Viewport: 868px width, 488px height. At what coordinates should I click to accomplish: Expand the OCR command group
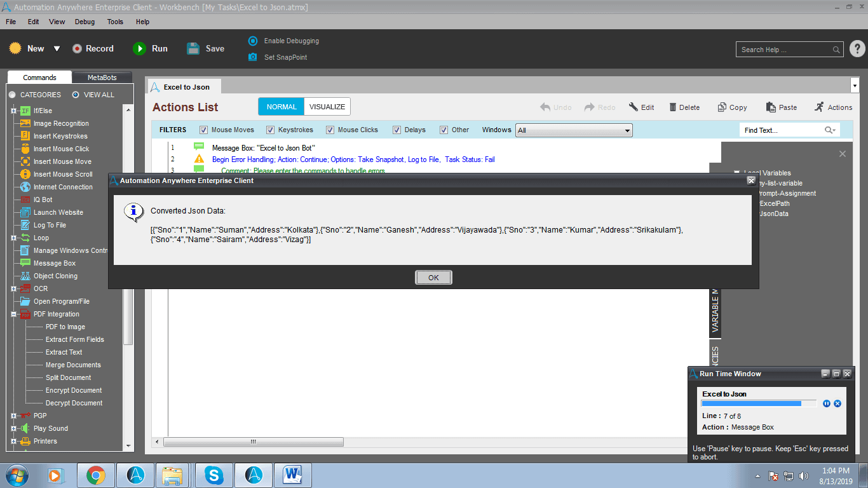[13, 288]
